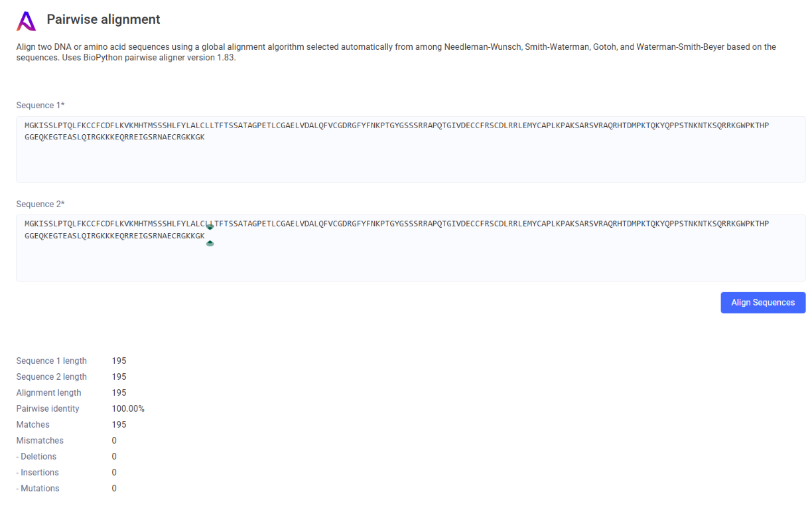Select the "Sequence 2 length" row label
Viewport: 812px width, 506px height.
(52, 377)
